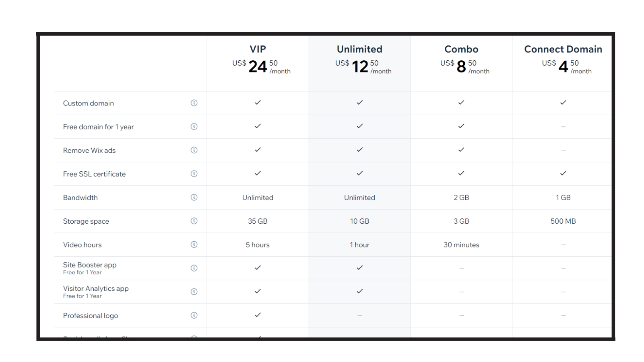Choose the Combo plan heading

click(461, 49)
